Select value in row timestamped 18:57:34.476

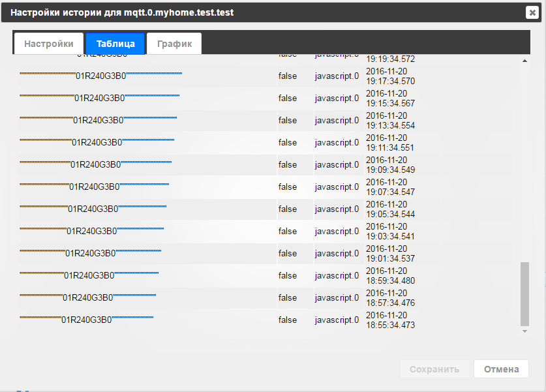click(88, 297)
